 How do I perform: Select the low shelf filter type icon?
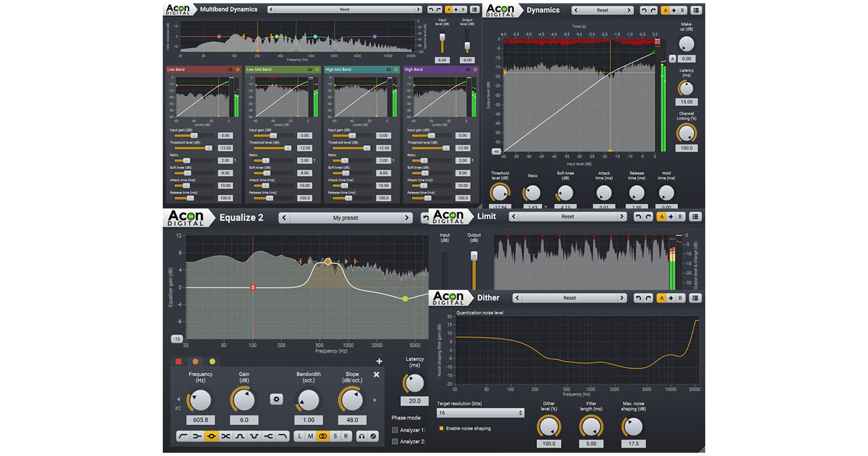(x=197, y=436)
